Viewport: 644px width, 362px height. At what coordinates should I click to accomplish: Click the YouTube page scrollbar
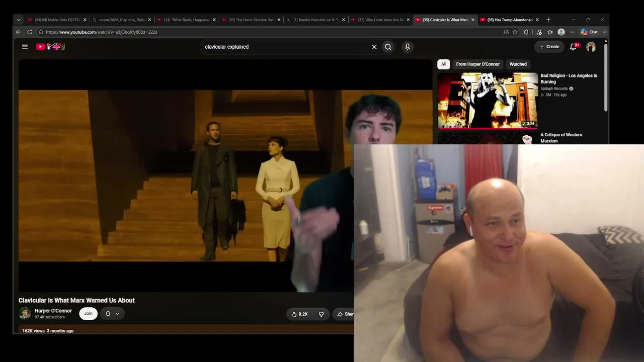605,78
